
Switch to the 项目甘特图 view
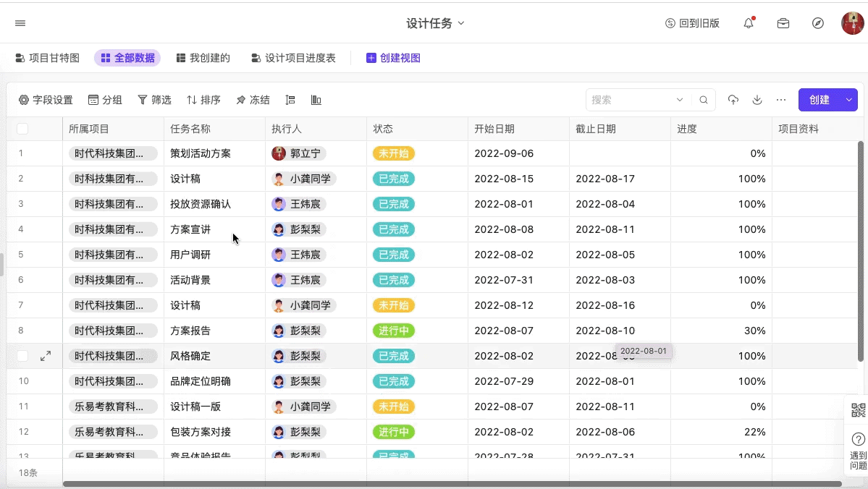(48, 58)
